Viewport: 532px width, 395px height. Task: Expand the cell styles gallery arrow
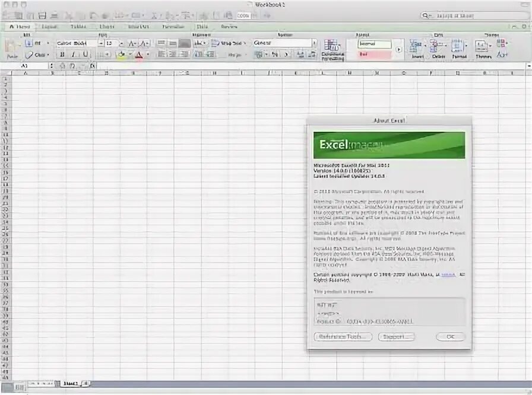click(398, 49)
